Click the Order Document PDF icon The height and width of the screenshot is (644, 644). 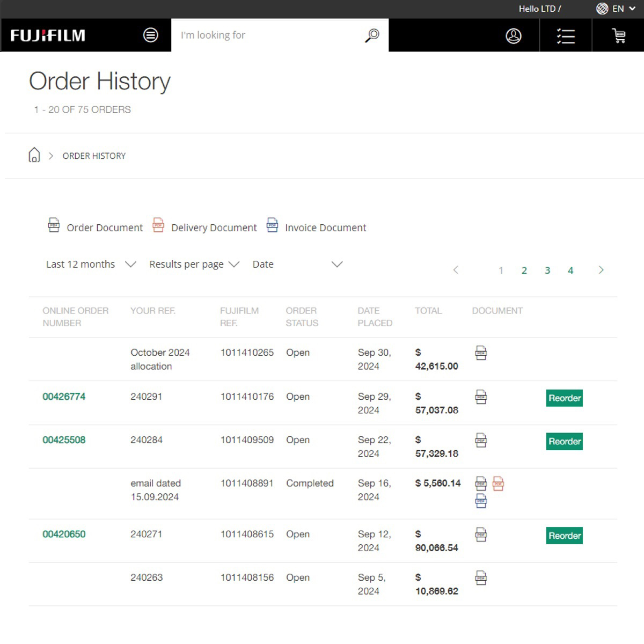pyautogui.click(x=54, y=225)
